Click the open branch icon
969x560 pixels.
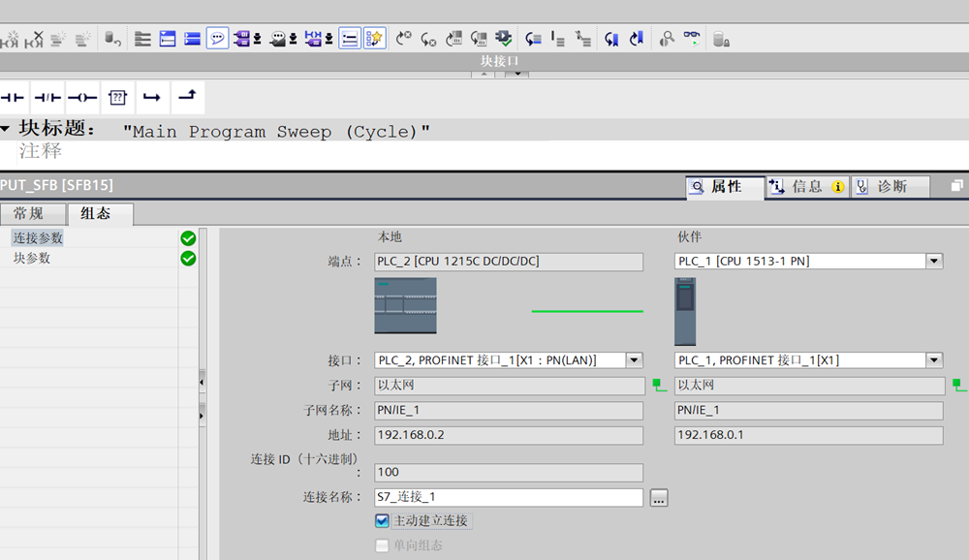tap(152, 97)
